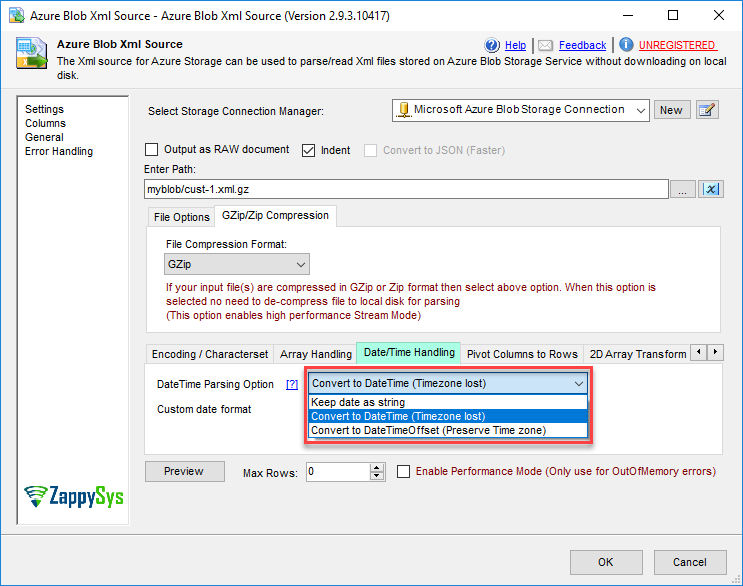The width and height of the screenshot is (743, 586).
Task: Click the 'Select Storage Connection Manager:' label
Action: [x=236, y=111]
